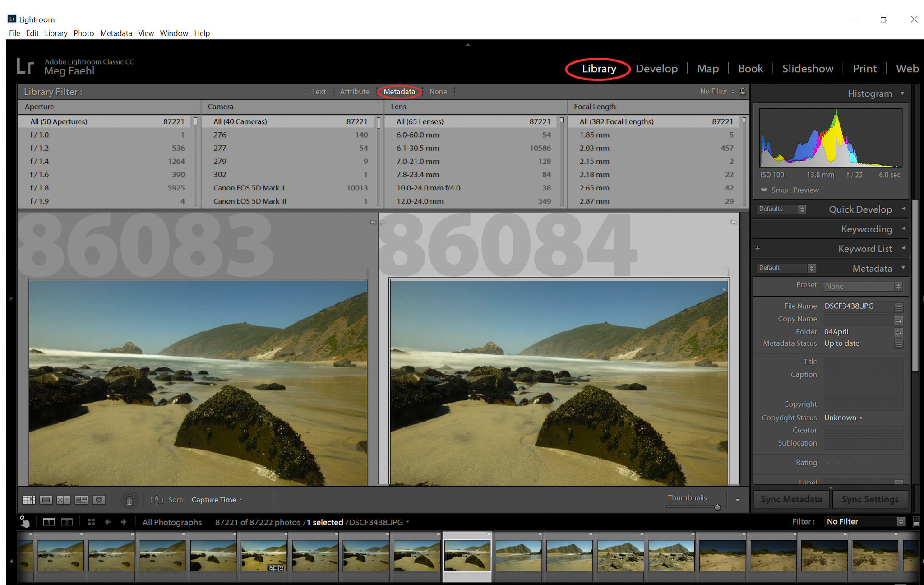This screenshot has width=924, height=585.
Task: Switch to the Develop module
Action: (x=656, y=69)
